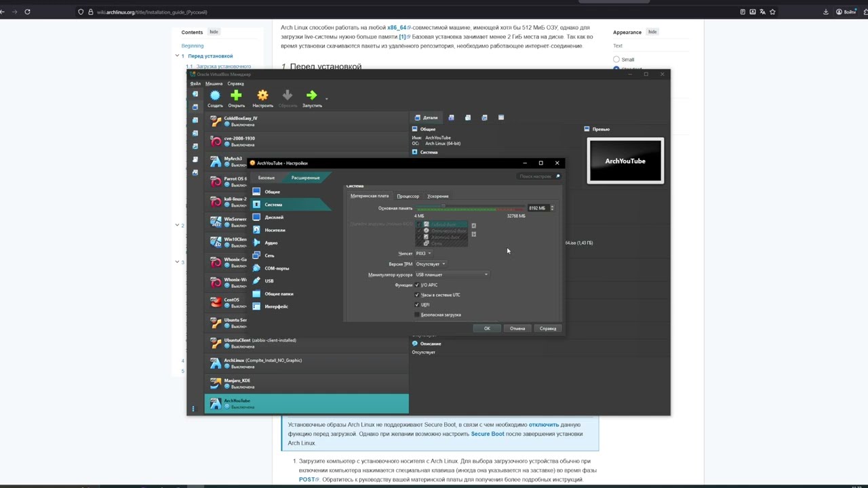Open the dropdown arrow next to Запустить
The width and height of the screenshot is (868, 488).
326,98
